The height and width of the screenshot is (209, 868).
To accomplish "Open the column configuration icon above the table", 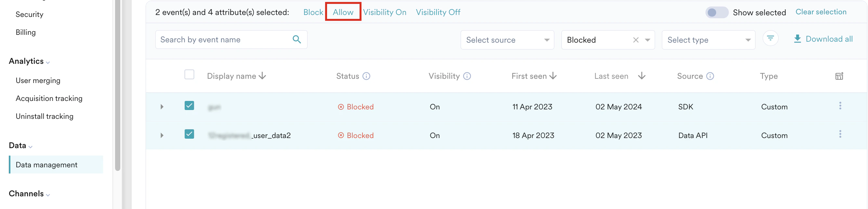I will point(839,76).
